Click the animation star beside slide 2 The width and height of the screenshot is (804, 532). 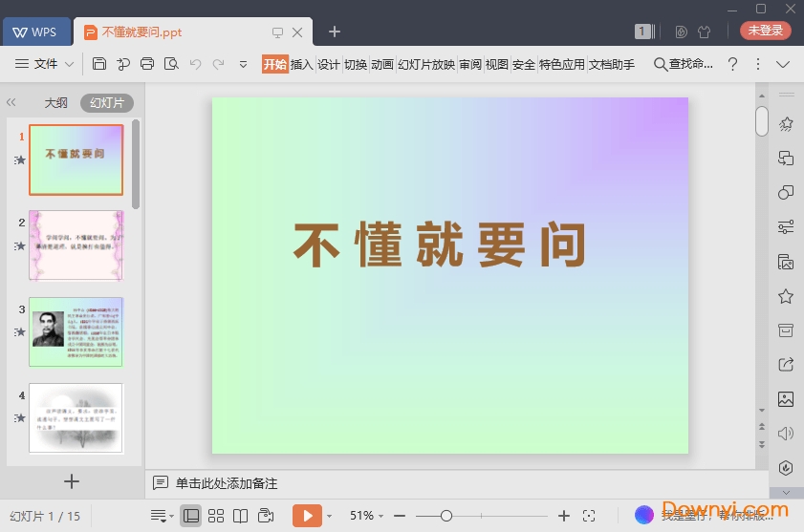tap(19, 246)
